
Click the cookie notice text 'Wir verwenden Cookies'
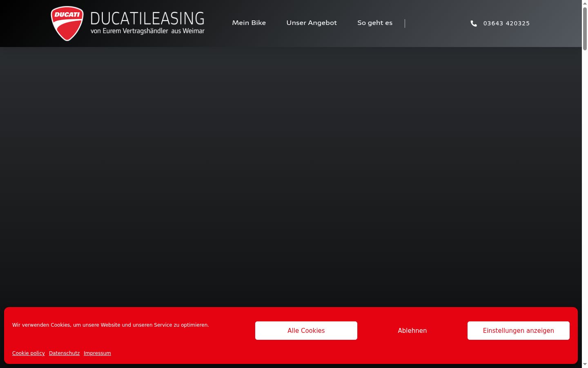(x=111, y=325)
